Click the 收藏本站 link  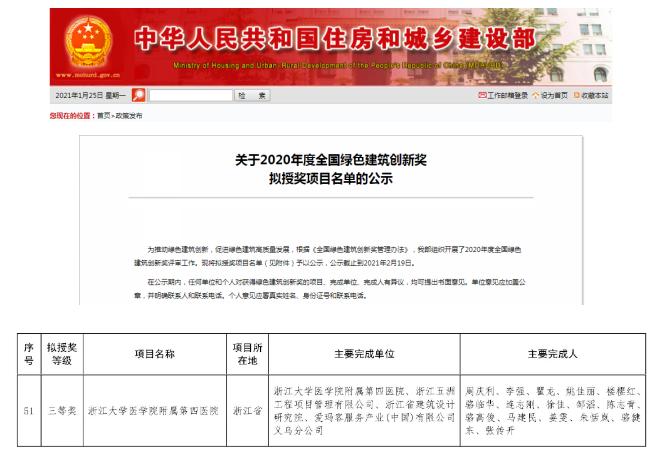(x=595, y=95)
